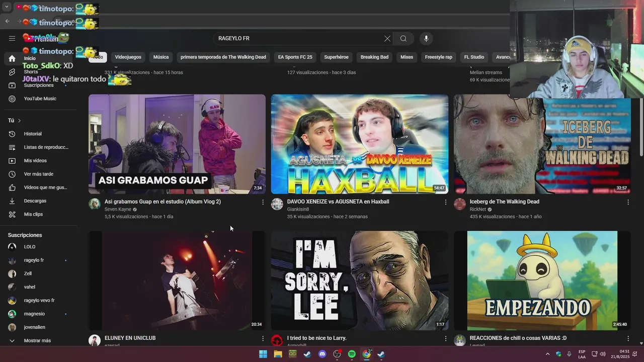Open DAVOO XENEIZE vs AGUSNETA en Haxball title
This screenshot has height=362, width=644.
[338, 202]
